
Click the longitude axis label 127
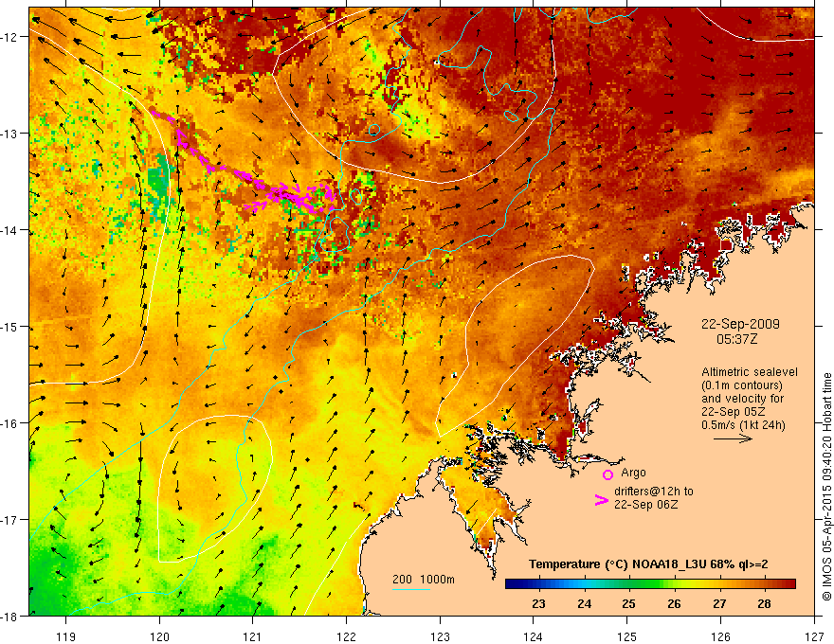click(814, 636)
